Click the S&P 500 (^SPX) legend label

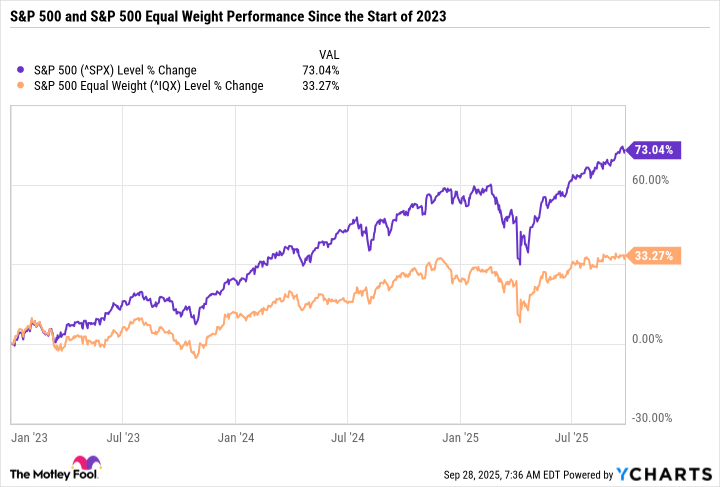pyautogui.click(x=115, y=70)
